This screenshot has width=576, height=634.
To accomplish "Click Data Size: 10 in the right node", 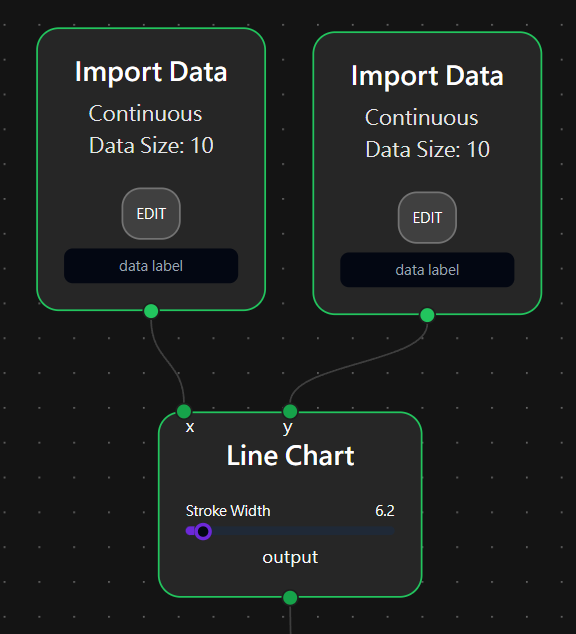I will (x=427, y=149).
